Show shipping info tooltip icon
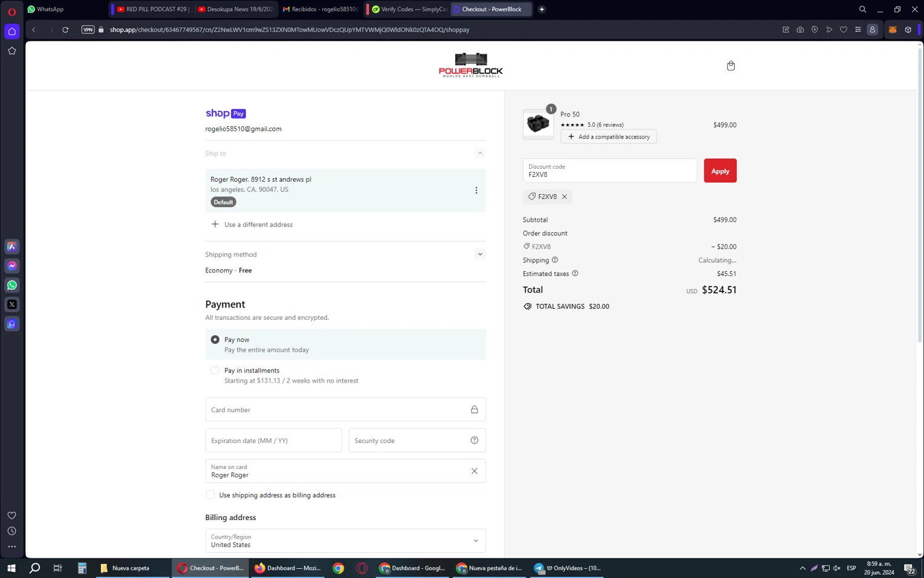924x578 pixels. [x=555, y=260]
